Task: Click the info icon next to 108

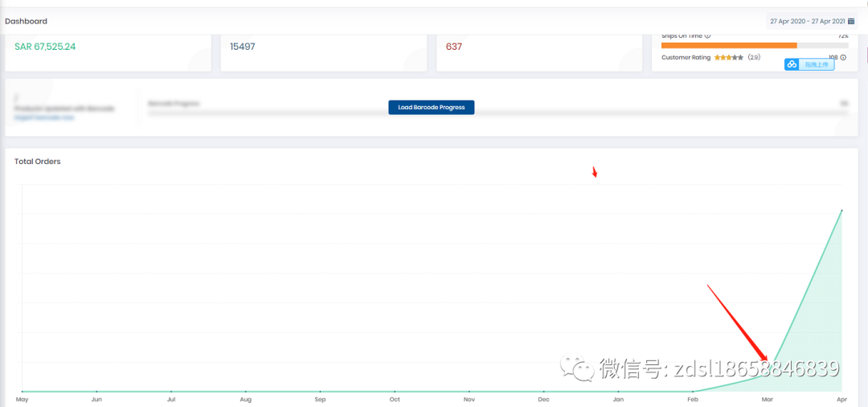Action: tap(843, 57)
